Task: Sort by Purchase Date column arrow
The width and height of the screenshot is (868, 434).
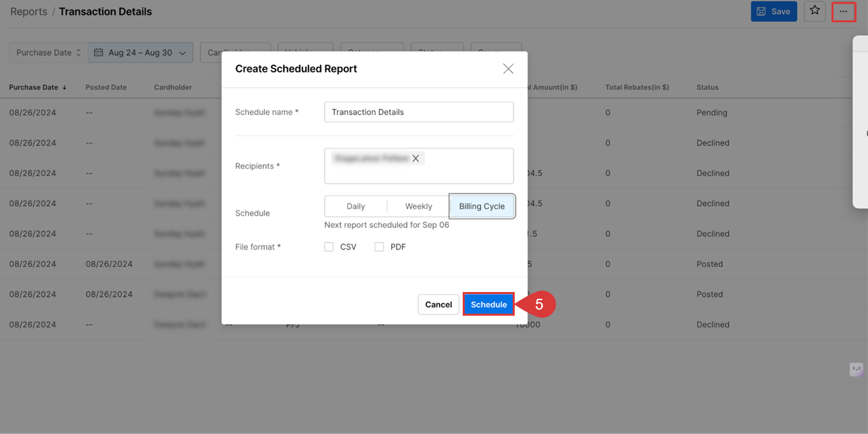Action: [x=65, y=87]
